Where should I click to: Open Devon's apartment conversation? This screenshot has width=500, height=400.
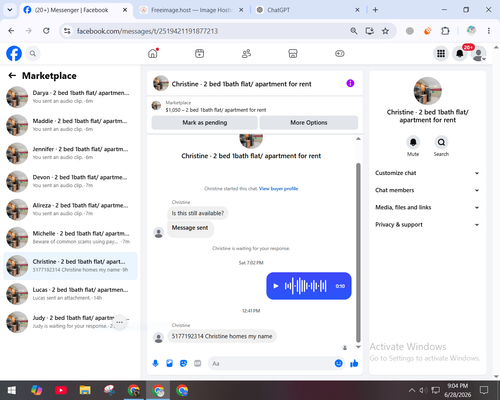tap(70, 181)
